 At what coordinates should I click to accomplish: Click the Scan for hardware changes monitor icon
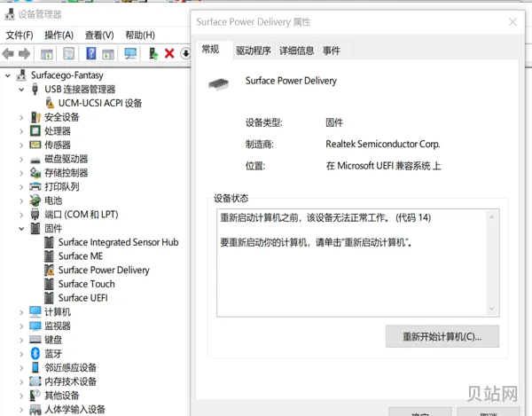click(x=130, y=53)
